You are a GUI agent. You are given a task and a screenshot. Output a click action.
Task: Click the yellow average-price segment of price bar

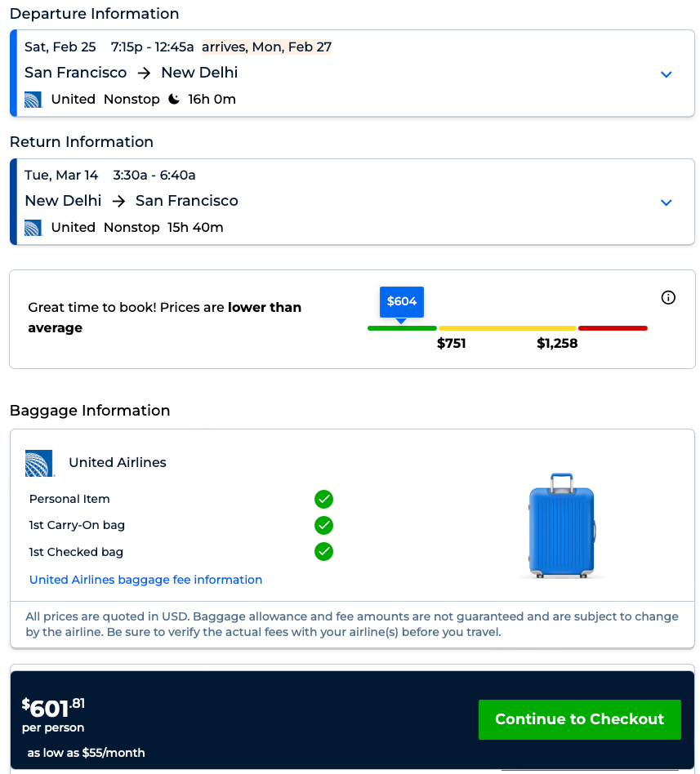pyautogui.click(x=507, y=328)
